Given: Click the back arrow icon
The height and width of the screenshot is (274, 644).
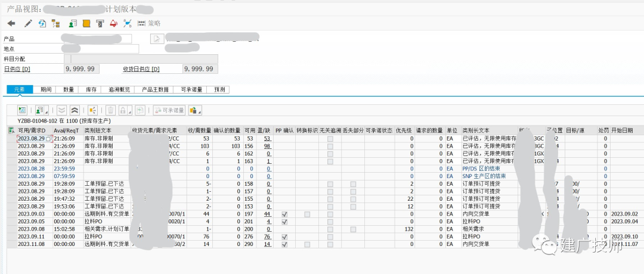Looking at the screenshot, I should (x=11, y=24).
